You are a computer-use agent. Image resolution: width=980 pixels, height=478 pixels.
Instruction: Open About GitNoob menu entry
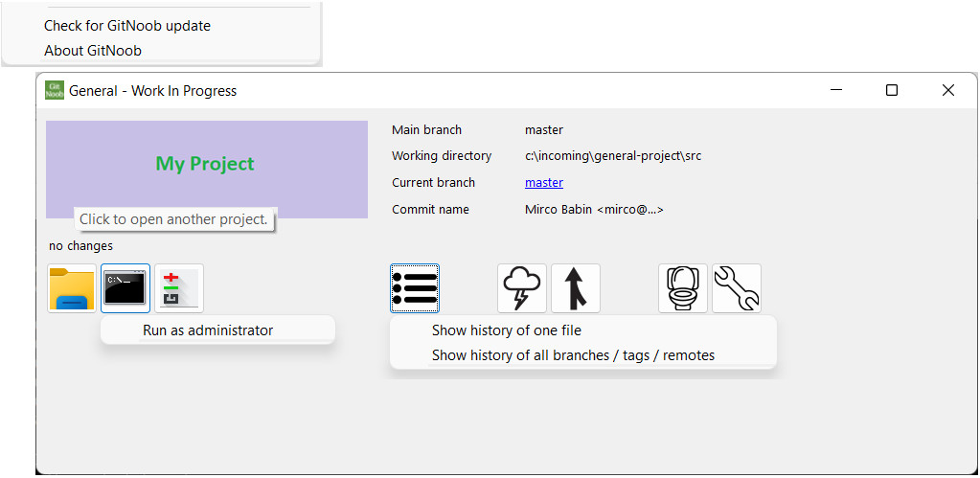click(93, 51)
